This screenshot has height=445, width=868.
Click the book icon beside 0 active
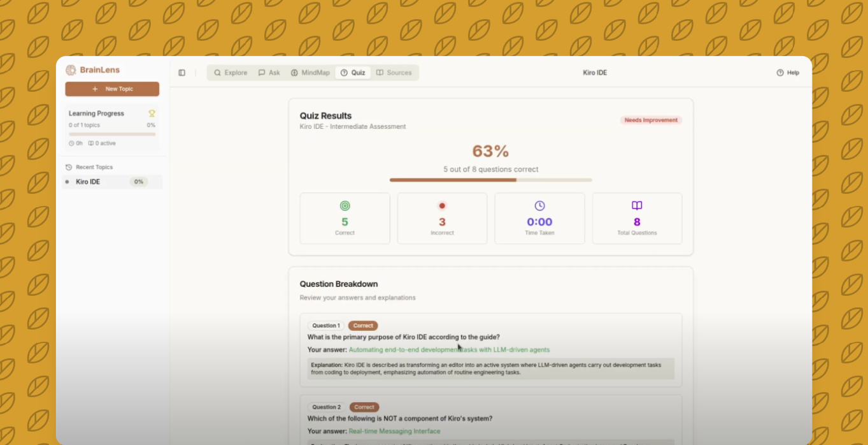91,143
